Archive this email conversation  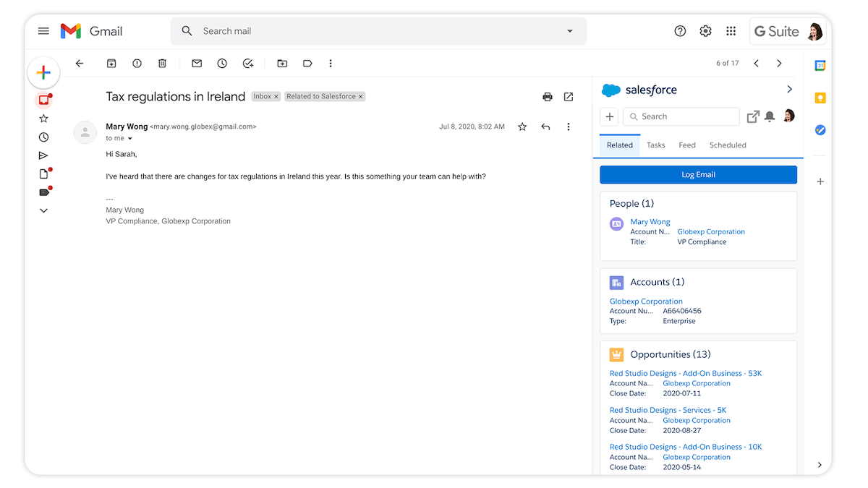click(111, 64)
